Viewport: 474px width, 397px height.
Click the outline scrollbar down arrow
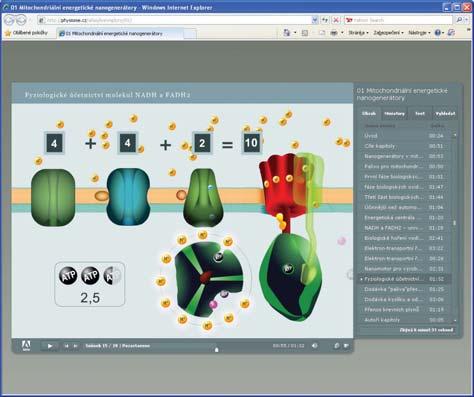[455, 320]
